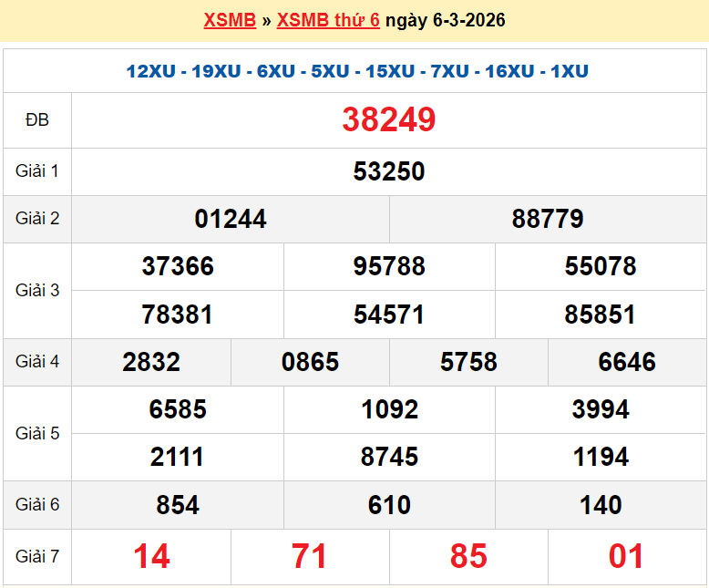Click the Giải 4 number 6646
Screen dimensions: 709x588
(627, 362)
